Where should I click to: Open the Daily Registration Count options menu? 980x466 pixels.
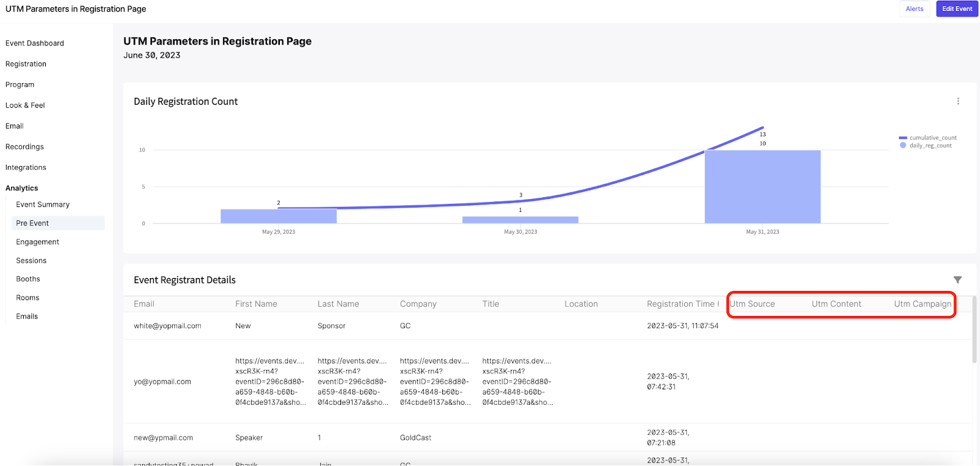tap(958, 101)
